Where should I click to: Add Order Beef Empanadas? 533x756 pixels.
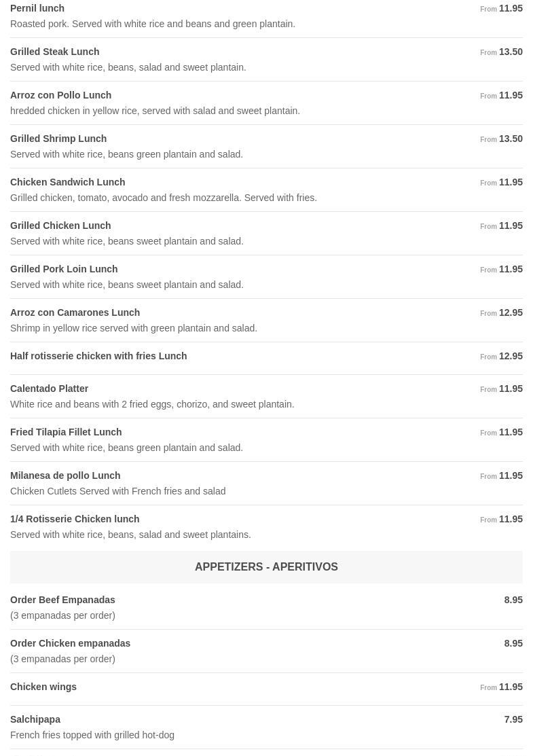(x=62, y=600)
